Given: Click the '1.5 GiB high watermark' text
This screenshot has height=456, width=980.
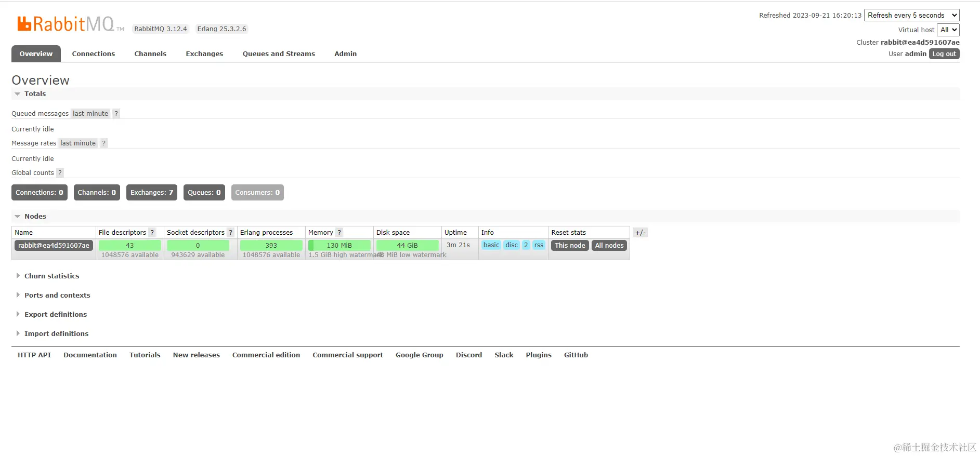Looking at the screenshot, I should (346, 255).
